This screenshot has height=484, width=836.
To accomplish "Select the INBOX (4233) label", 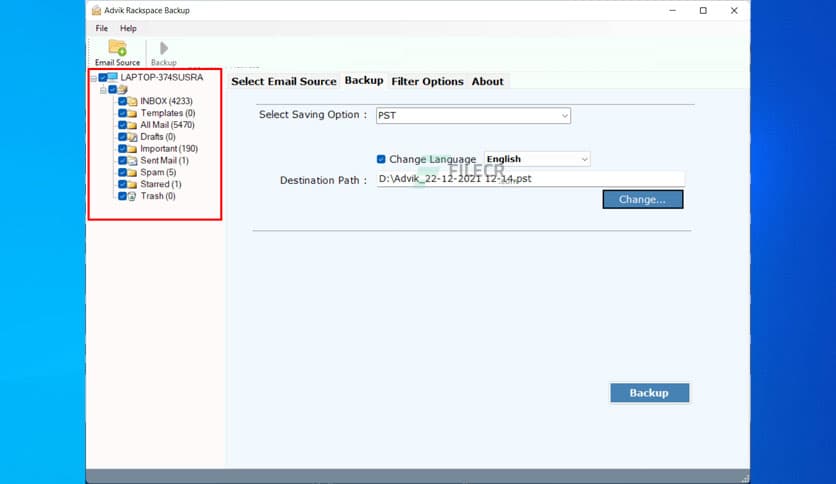I will (x=166, y=101).
